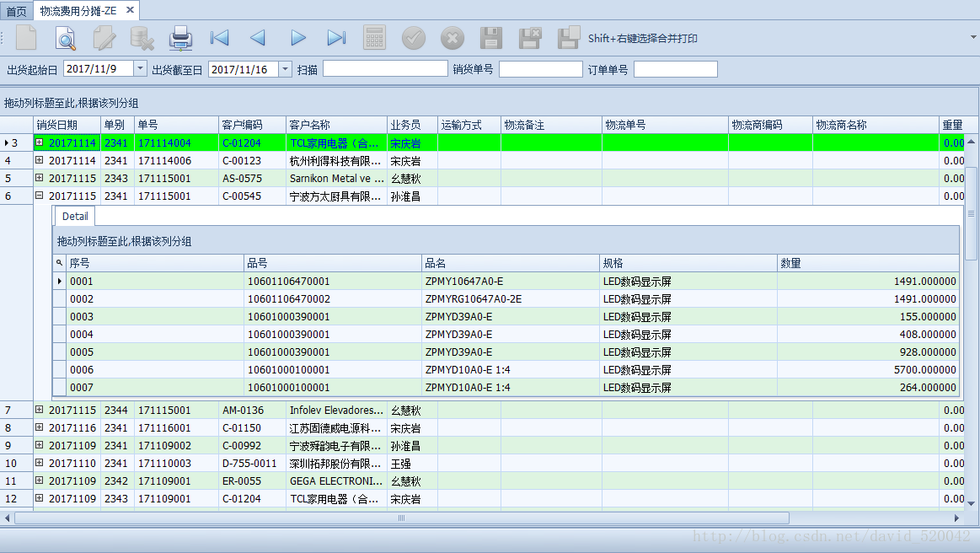The width and height of the screenshot is (980, 553).
Task: Click the 订单单号 input field
Action: (x=676, y=69)
